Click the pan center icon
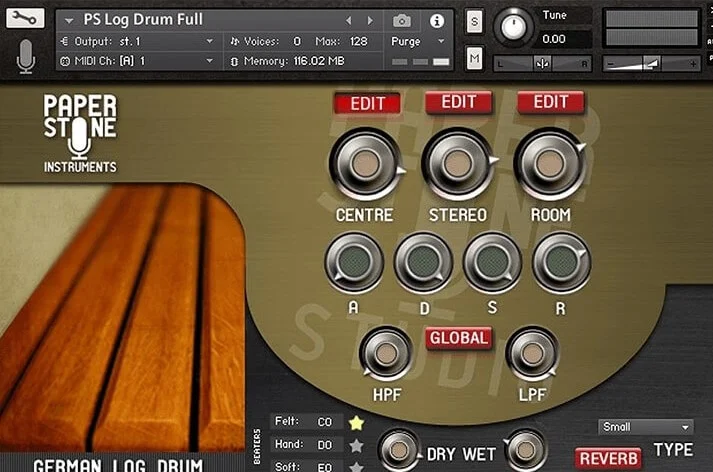The image size is (713, 472). [542, 64]
